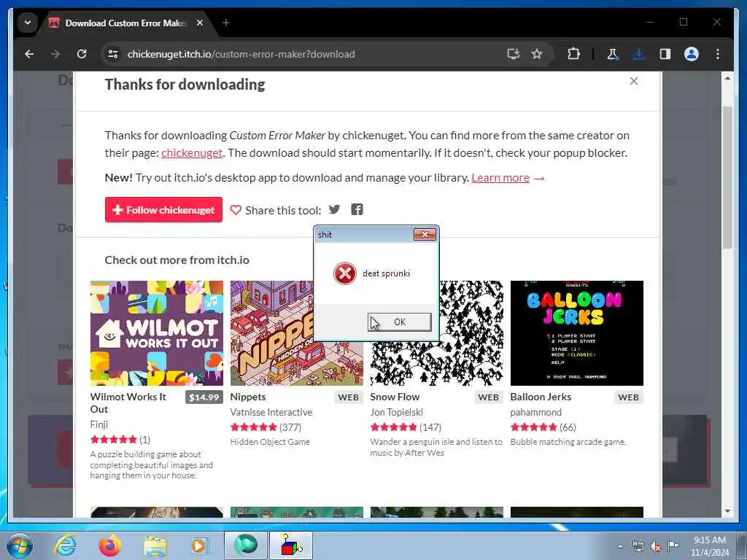Open the Chrome three-dot menu
This screenshot has height=560, width=747.
tap(718, 54)
